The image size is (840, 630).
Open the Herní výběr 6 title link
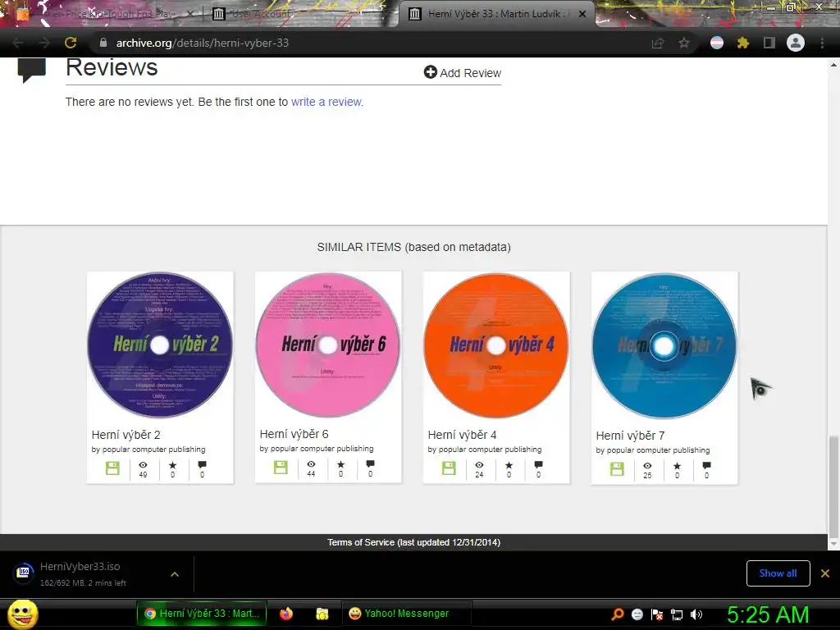pos(294,434)
